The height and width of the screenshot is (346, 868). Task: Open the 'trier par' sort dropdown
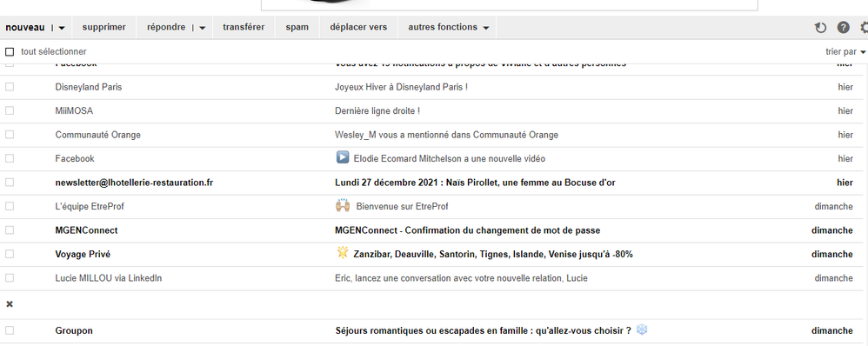(x=845, y=51)
